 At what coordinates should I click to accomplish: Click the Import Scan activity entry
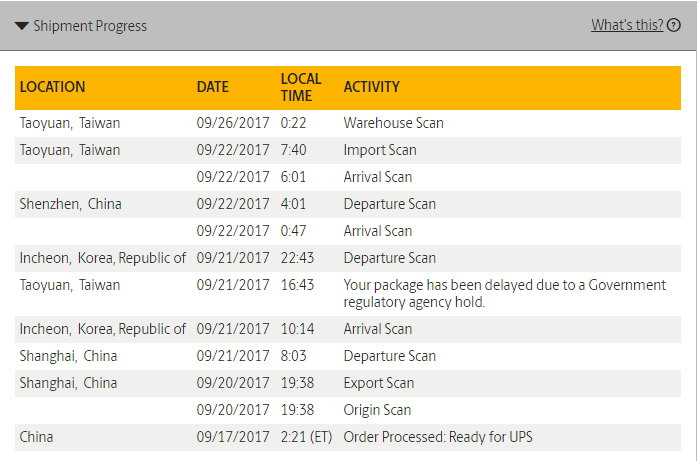(x=380, y=150)
